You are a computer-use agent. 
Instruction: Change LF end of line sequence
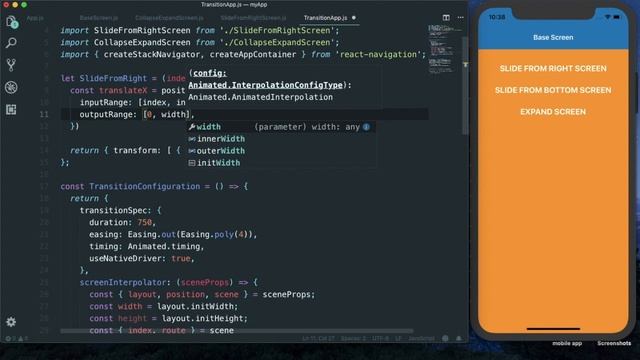coord(398,338)
